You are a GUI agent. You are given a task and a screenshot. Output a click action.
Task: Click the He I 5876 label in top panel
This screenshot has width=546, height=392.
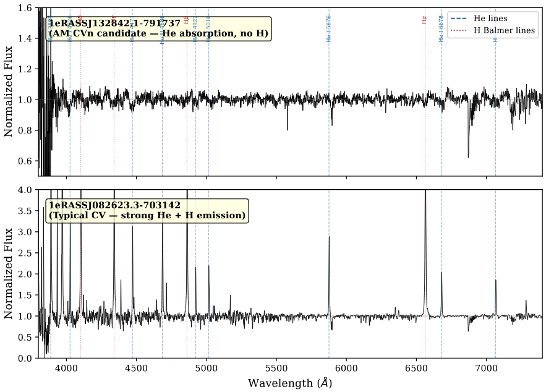[329, 28]
